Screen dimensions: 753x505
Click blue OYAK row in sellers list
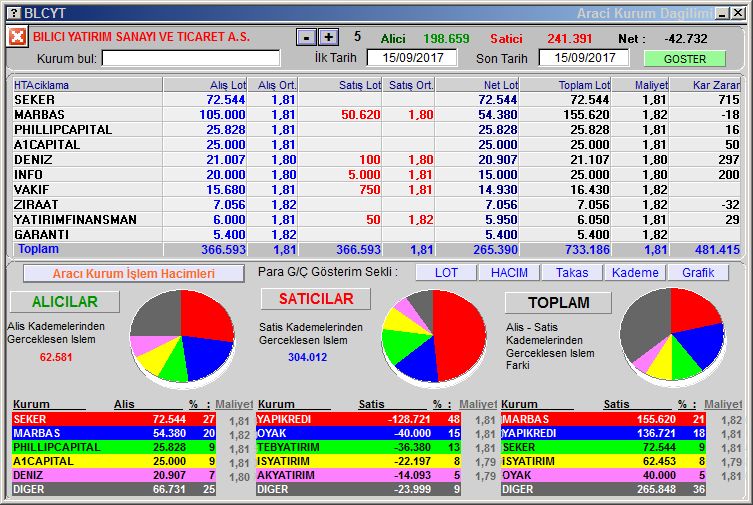point(358,433)
